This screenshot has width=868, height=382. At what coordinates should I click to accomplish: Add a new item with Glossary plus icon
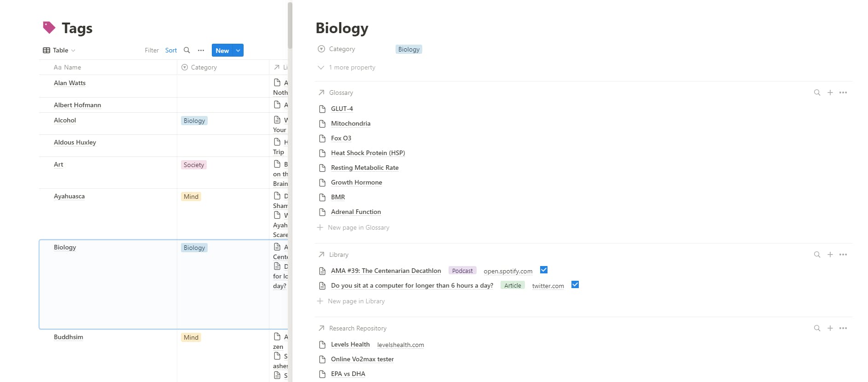830,93
